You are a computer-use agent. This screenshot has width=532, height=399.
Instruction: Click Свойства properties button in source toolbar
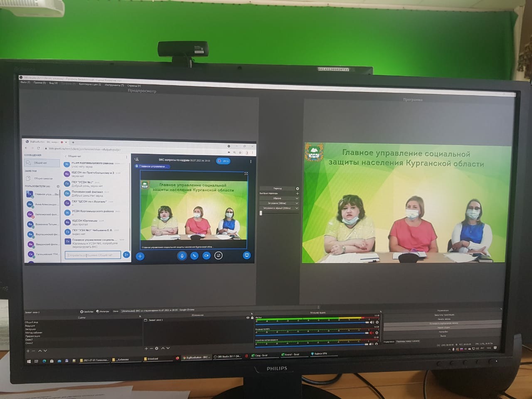(x=87, y=311)
